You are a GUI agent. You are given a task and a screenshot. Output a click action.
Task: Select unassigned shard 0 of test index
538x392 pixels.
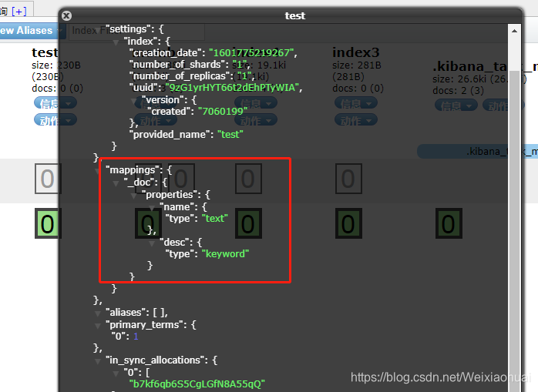click(48, 179)
